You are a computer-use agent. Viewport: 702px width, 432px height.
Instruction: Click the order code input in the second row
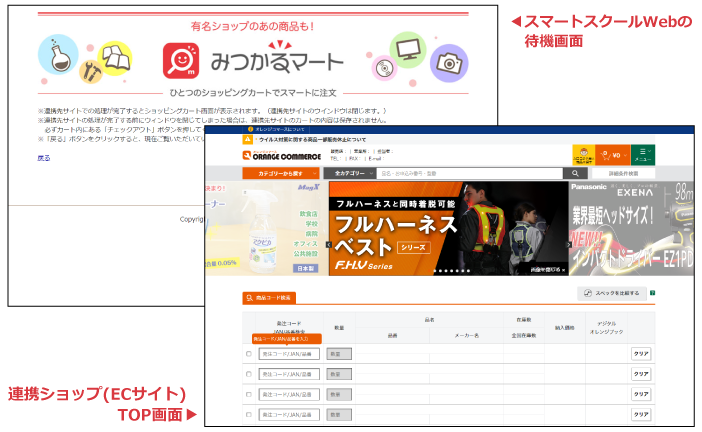[289, 374]
